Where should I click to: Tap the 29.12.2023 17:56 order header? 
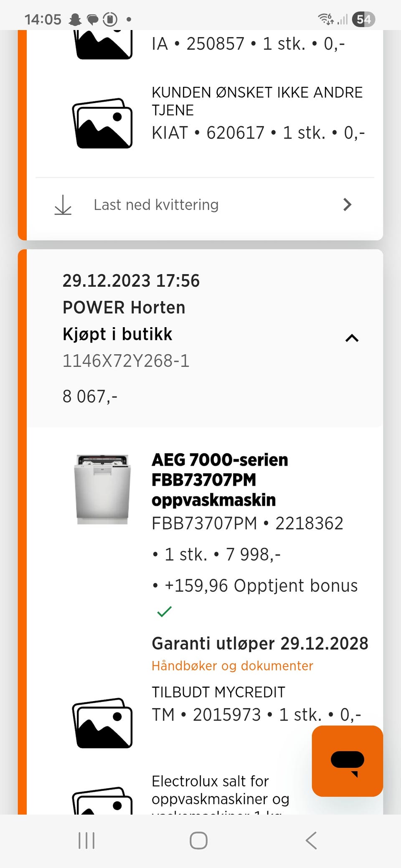pos(131,281)
